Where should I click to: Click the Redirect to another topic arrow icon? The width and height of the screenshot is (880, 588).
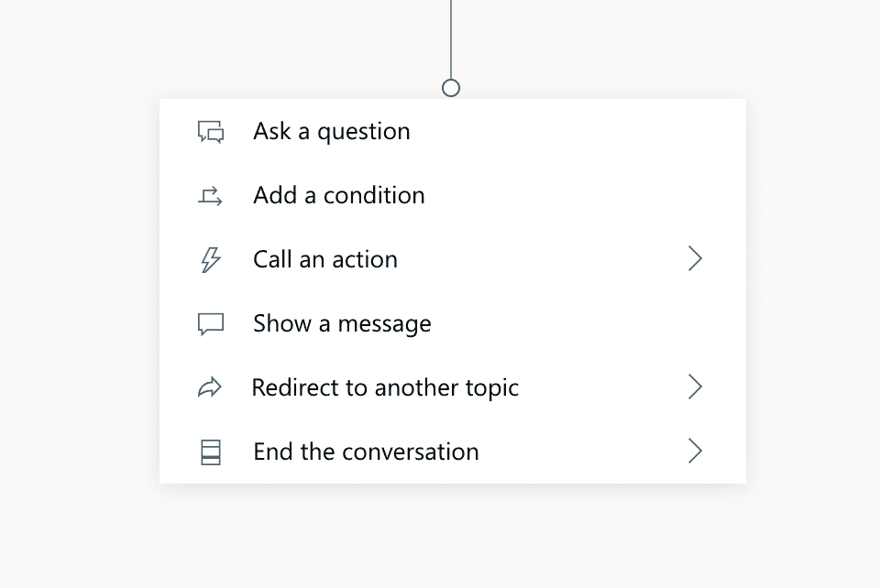(x=210, y=388)
